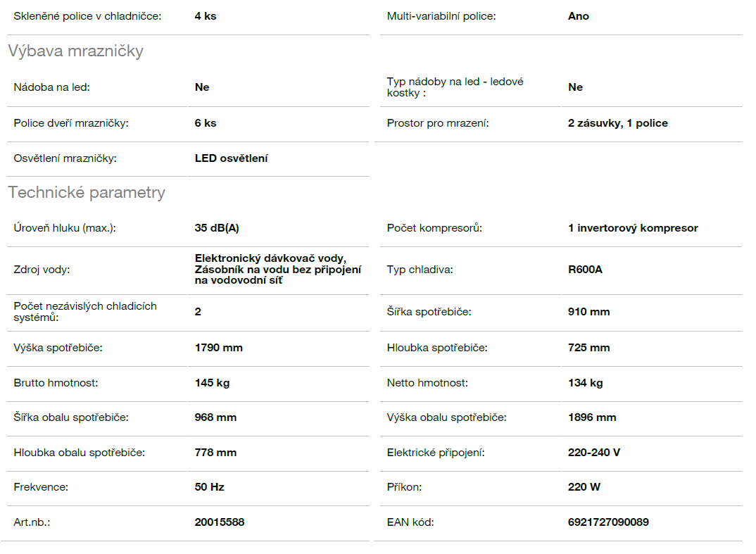Click the 'Úroveň hluku (max.)' label

(65, 228)
